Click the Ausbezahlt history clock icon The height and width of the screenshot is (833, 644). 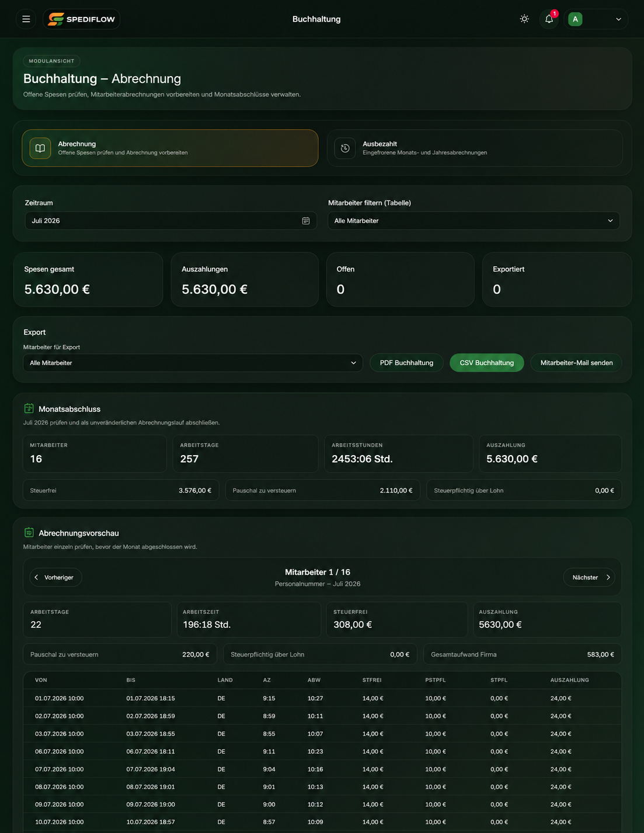(x=345, y=148)
